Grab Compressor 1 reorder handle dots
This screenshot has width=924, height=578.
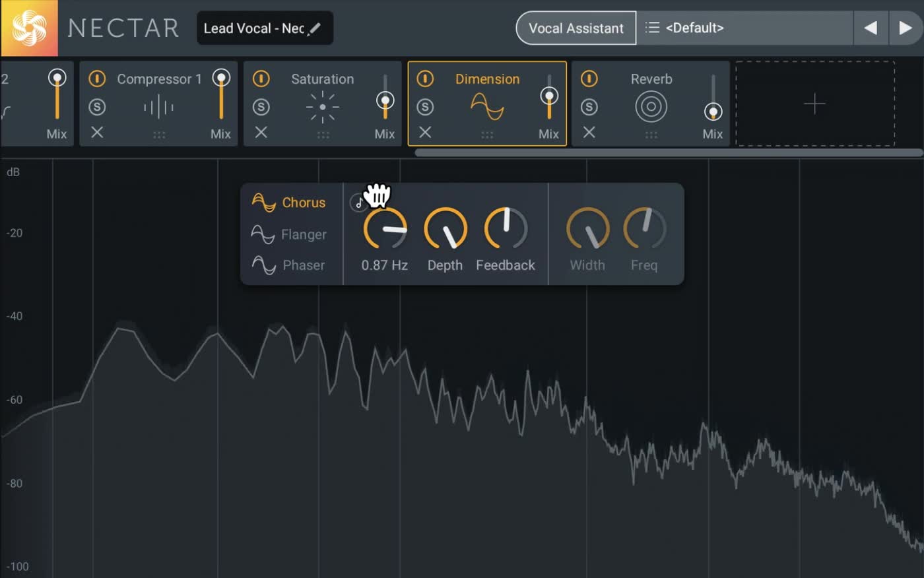(159, 135)
